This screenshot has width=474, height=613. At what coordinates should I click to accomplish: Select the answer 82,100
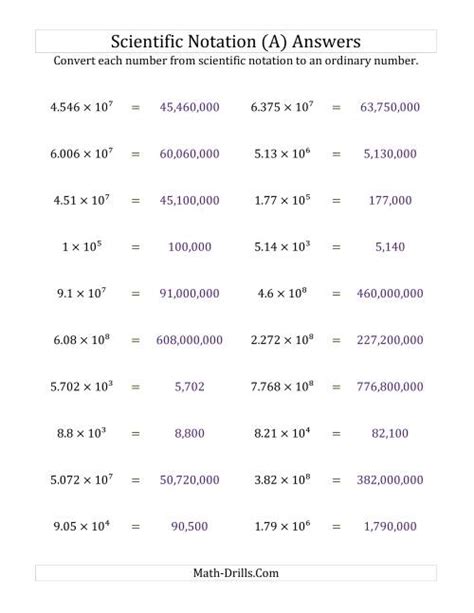pyautogui.click(x=390, y=433)
